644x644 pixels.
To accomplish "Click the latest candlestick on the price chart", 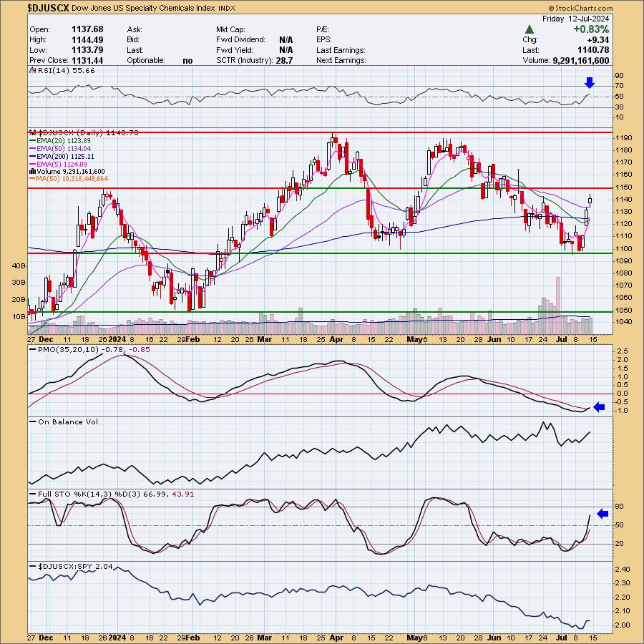I will point(590,200).
